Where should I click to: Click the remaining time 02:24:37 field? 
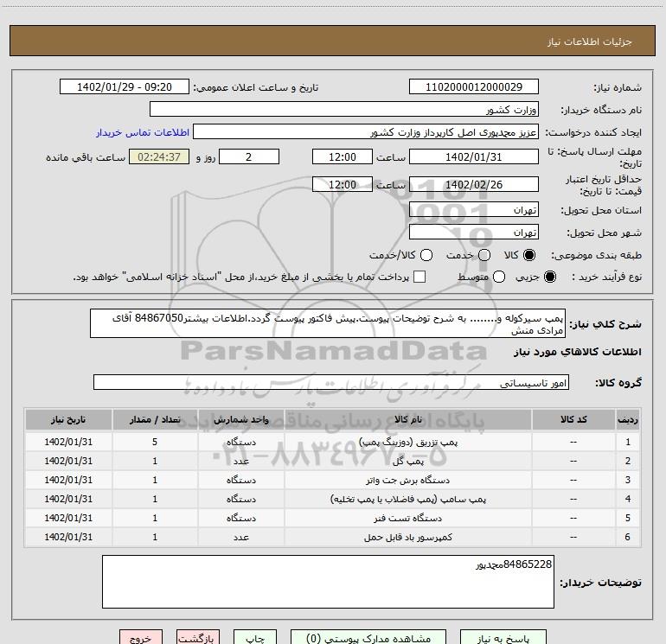pyautogui.click(x=159, y=156)
